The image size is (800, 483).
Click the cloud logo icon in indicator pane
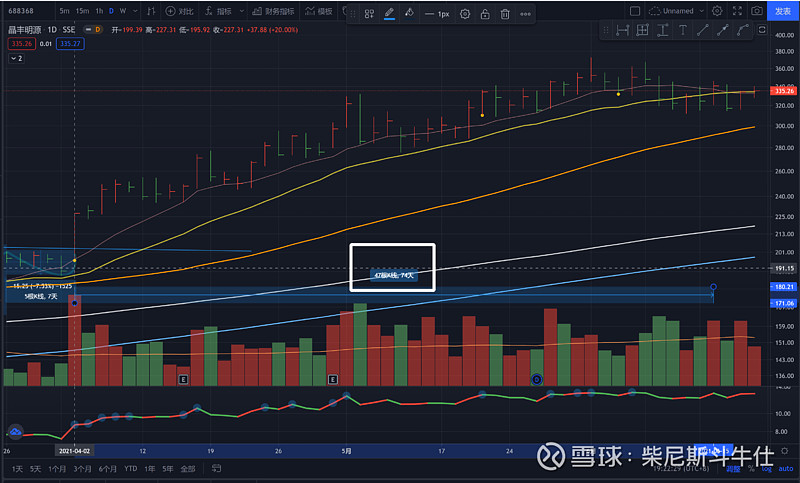(15, 432)
